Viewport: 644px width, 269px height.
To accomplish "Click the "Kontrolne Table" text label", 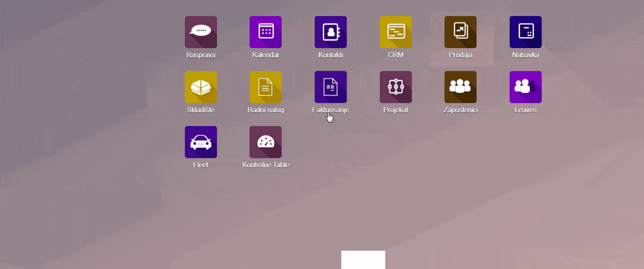I will pos(266,165).
